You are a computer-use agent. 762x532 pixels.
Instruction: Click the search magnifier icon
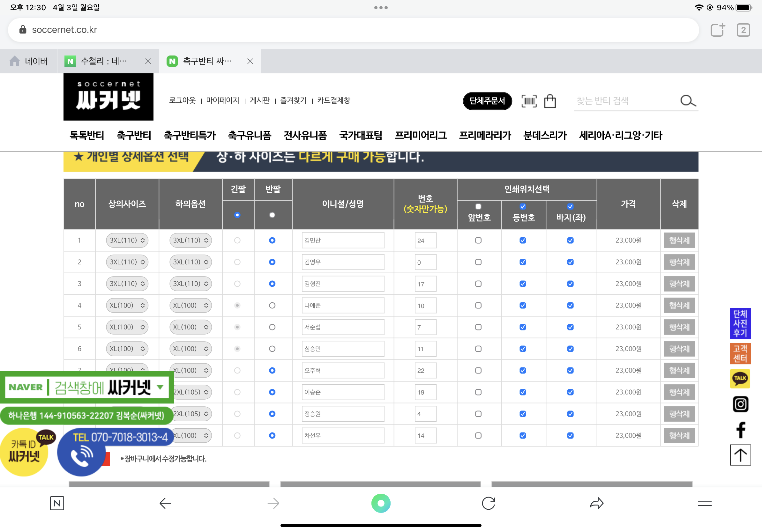tap(688, 101)
